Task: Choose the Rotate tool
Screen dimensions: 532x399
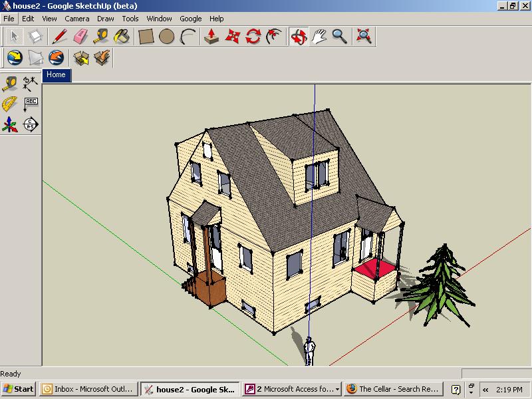Action: click(253, 37)
